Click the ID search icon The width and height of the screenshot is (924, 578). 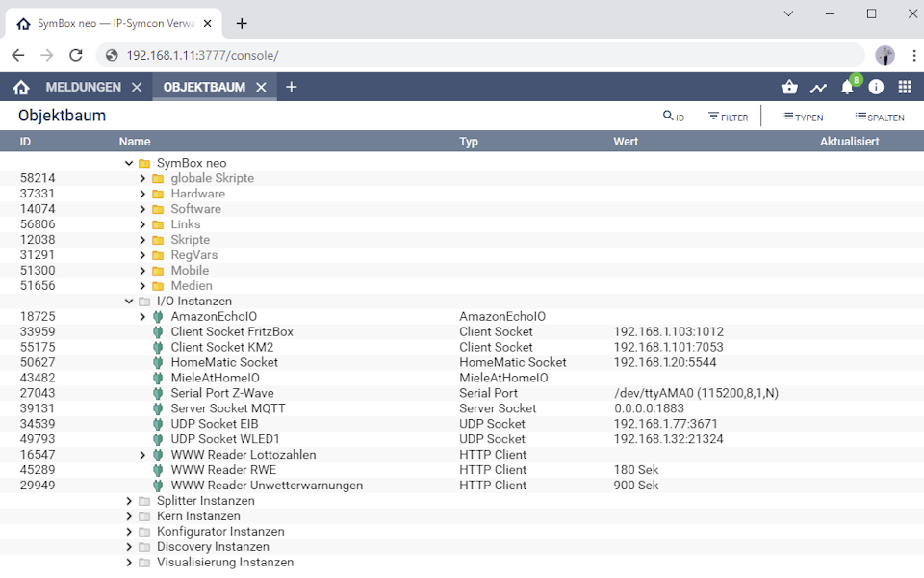click(x=674, y=117)
